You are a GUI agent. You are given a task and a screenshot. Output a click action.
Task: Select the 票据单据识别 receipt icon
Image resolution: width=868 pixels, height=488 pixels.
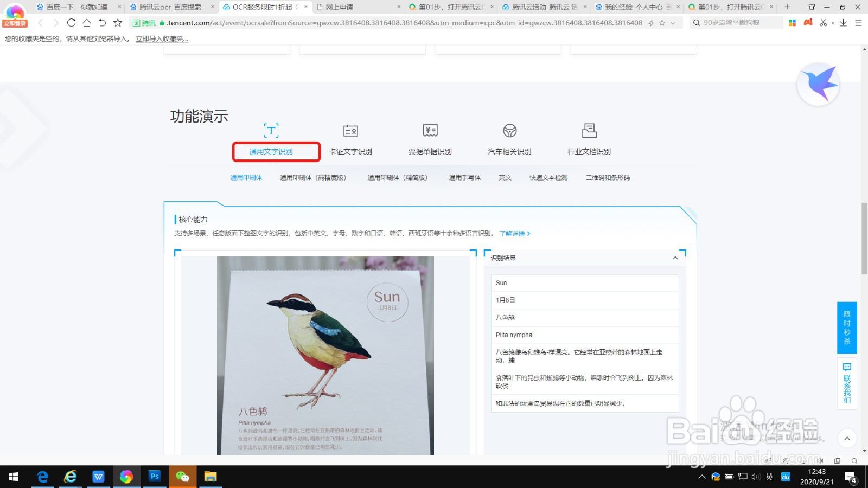[x=430, y=130]
